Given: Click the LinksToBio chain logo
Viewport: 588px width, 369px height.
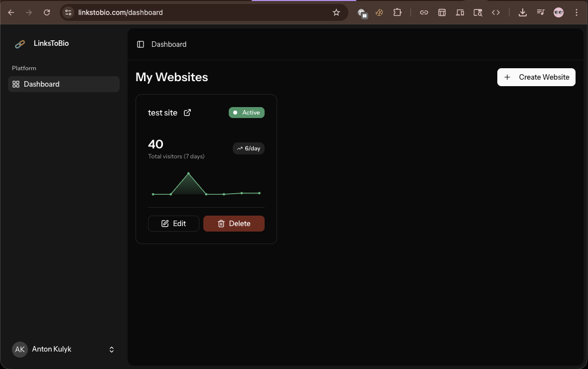Looking at the screenshot, I should point(19,44).
